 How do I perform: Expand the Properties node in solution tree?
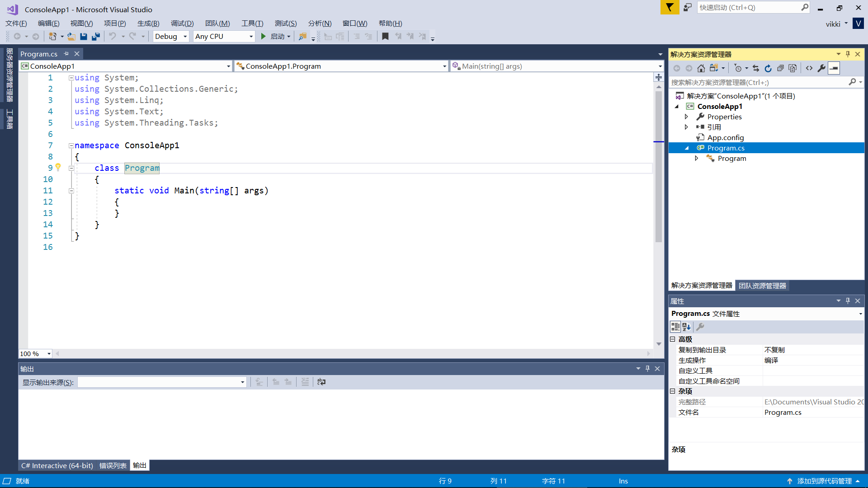tap(686, 117)
